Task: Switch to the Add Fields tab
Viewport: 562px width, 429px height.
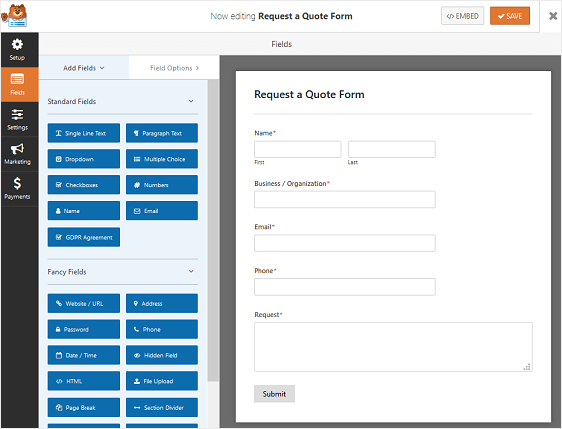Action: click(84, 68)
